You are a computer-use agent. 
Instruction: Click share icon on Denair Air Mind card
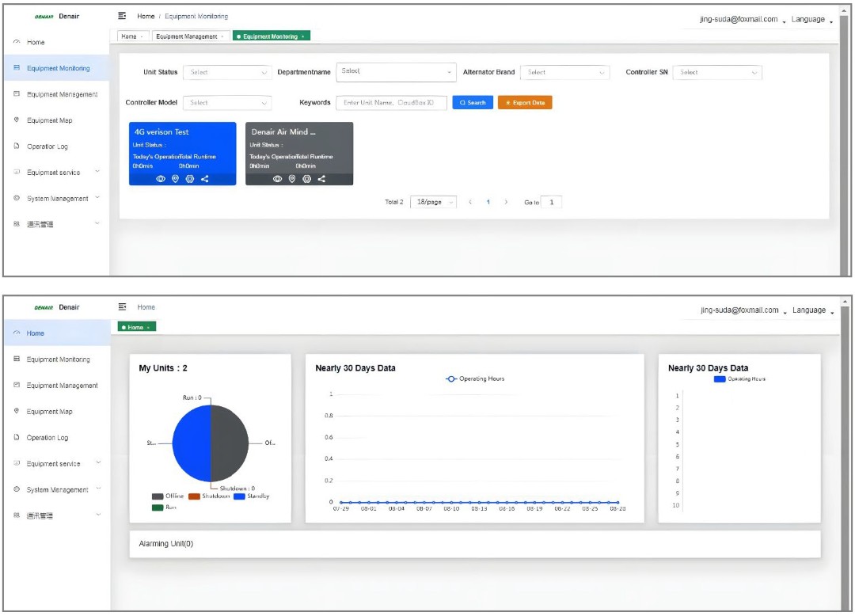(x=321, y=179)
